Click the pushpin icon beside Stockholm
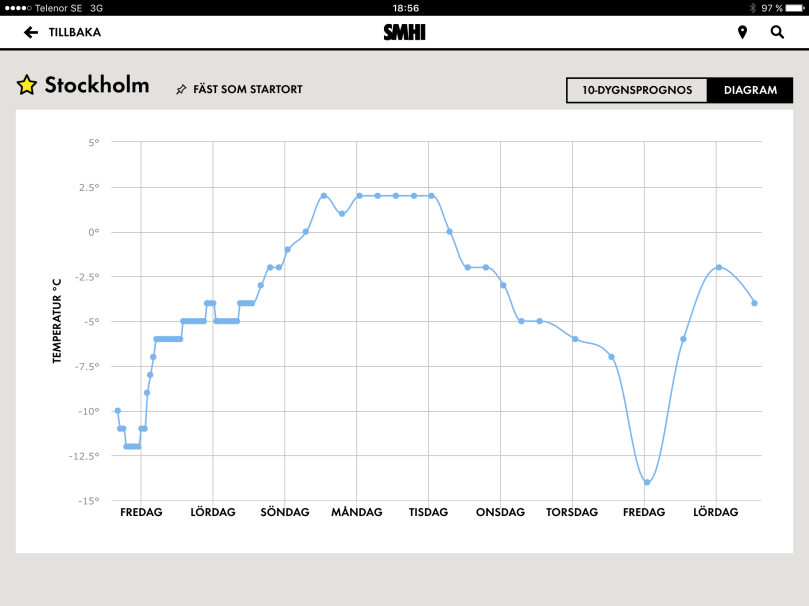The height and width of the screenshot is (606, 809). [x=181, y=90]
